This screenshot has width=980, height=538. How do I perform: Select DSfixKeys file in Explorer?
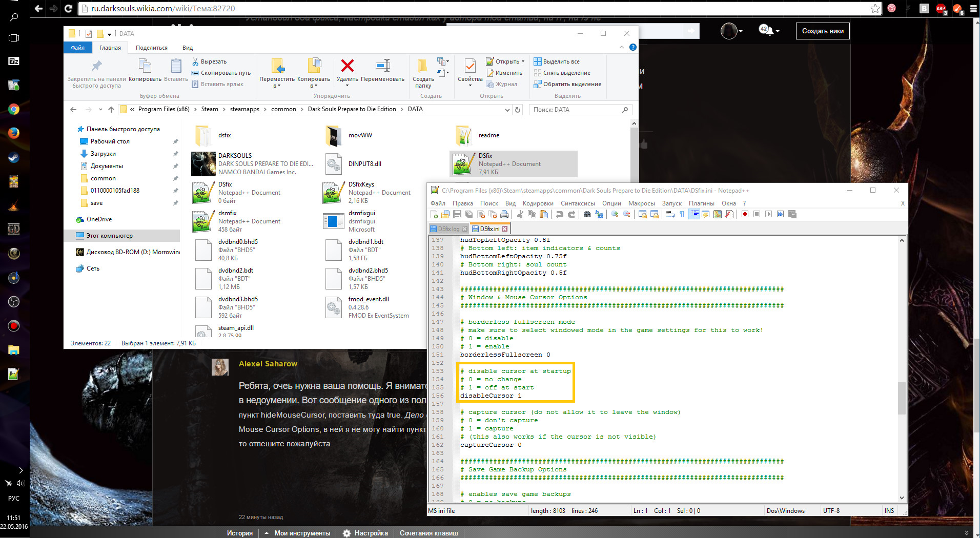click(x=368, y=193)
